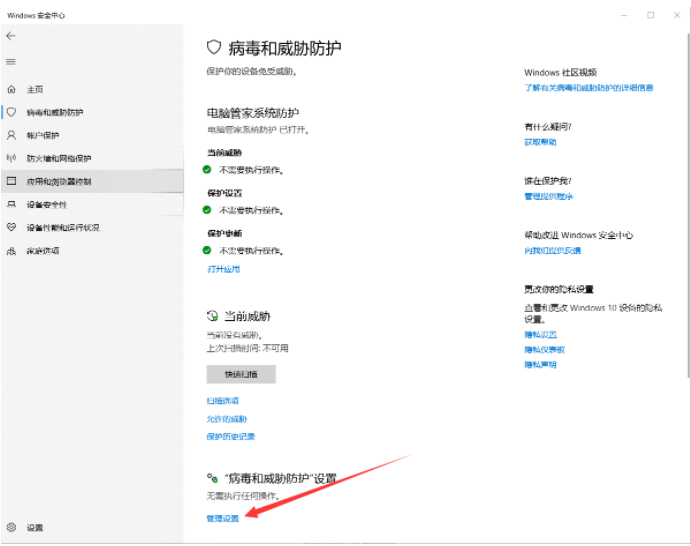Click the 电脑管家系统防护 heading
Viewport: 691px width, 546px height.
click(x=253, y=113)
